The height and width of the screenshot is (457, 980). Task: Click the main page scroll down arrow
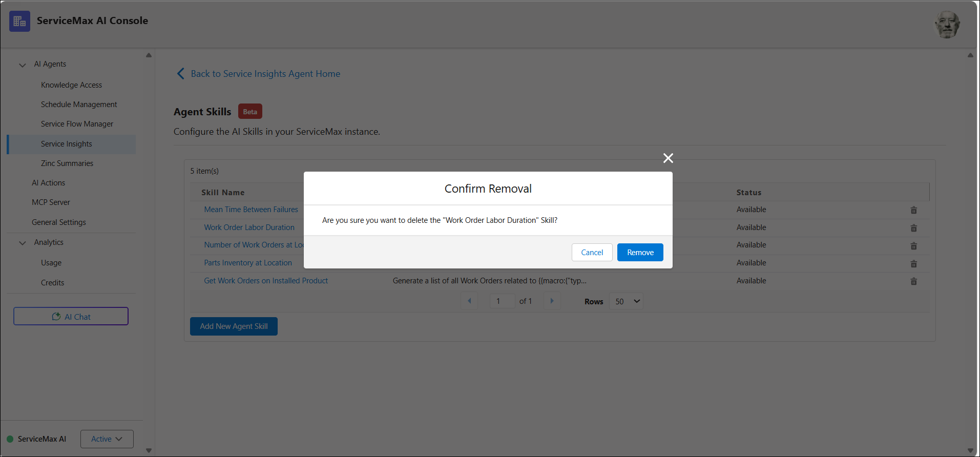coord(970,451)
